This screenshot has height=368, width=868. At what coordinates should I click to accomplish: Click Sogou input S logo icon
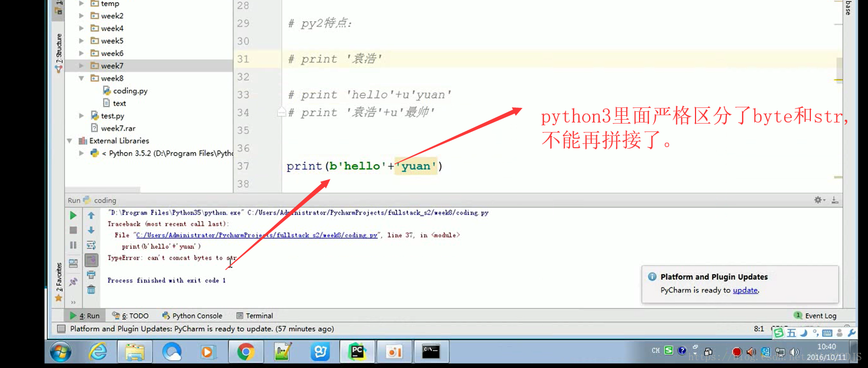[x=778, y=333]
